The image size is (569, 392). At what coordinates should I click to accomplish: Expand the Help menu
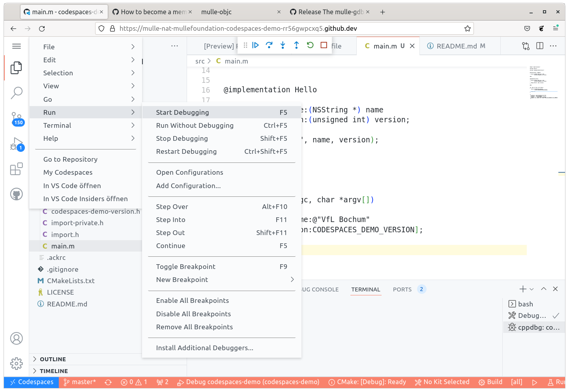coord(86,138)
